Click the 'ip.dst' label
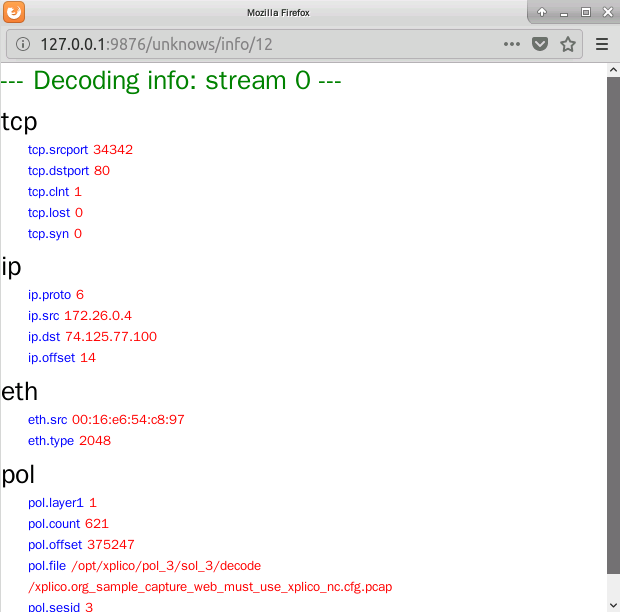The image size is (620, 612). [x=44, y=337]
